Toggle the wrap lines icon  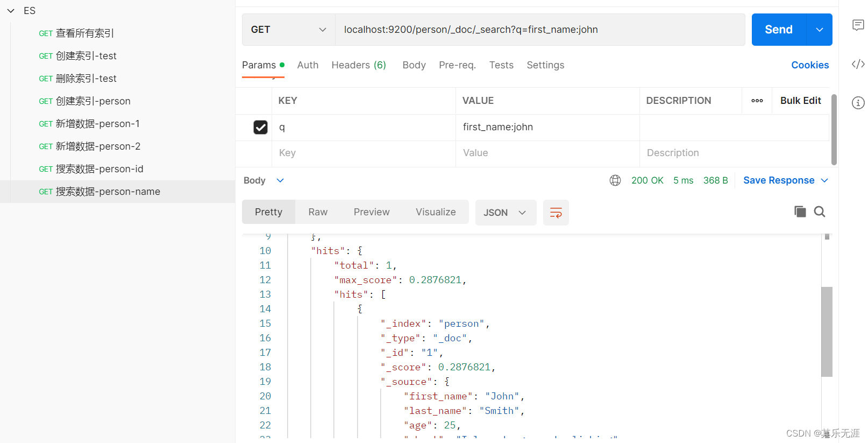click(x=556, y=213)
